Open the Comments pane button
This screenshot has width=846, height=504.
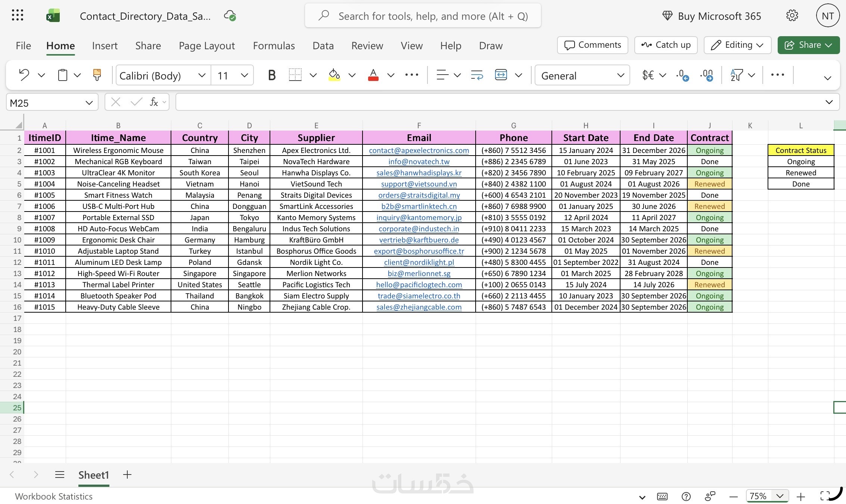[x=592, y=45]
